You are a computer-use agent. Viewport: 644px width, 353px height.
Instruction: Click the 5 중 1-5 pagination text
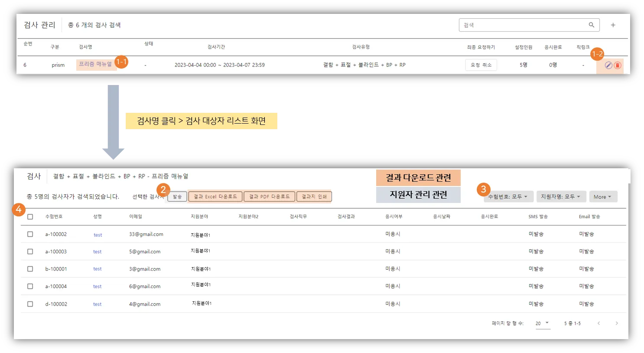572,324
